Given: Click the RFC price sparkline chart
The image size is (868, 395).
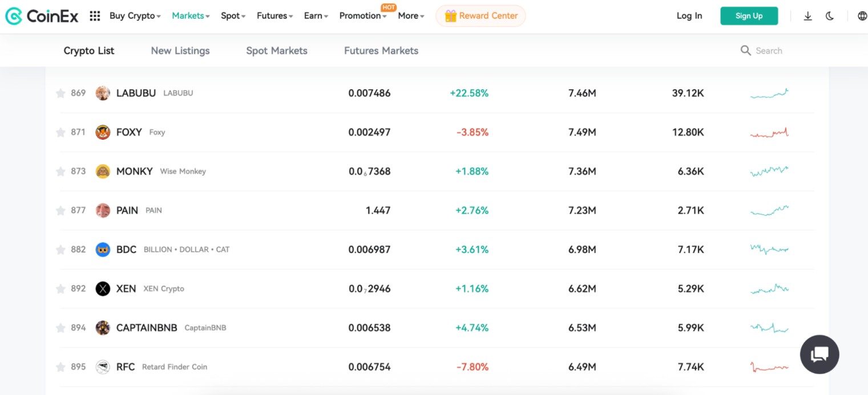Looking at the screenshot, I should pyautogui.click(x=769, y=367).
